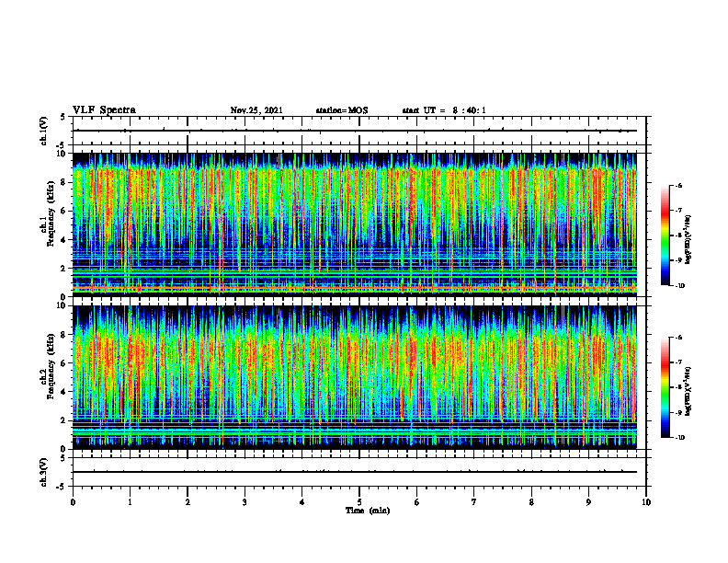Click ch.1 spectrogram '8' kHz tick label
Screen dimensions: 728x563
pos(64,182)
